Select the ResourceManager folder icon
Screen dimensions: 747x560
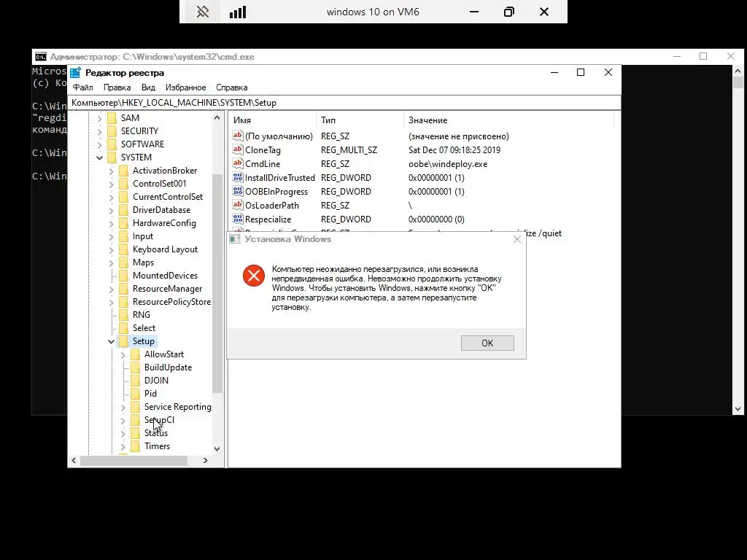click(124, 289)
